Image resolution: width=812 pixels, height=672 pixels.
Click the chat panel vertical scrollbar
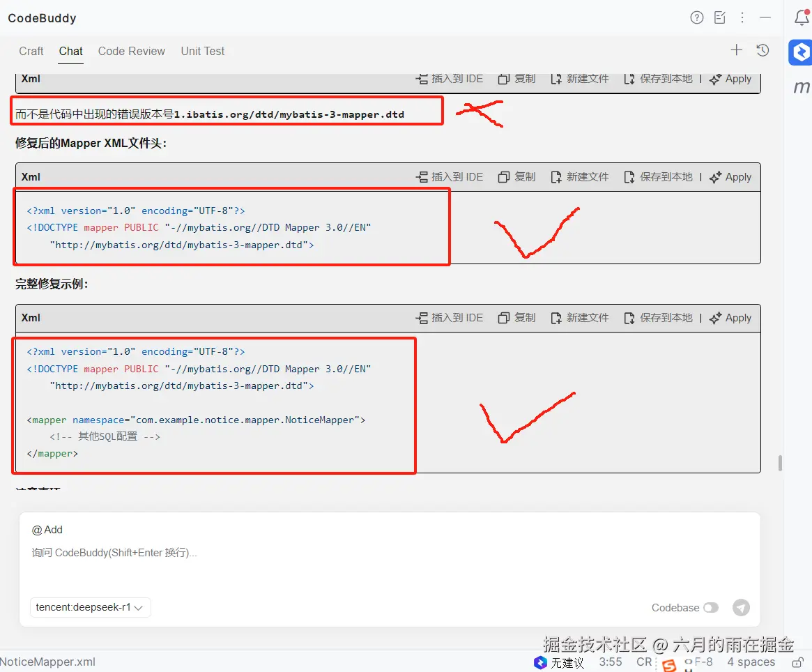tap(780, 463)
